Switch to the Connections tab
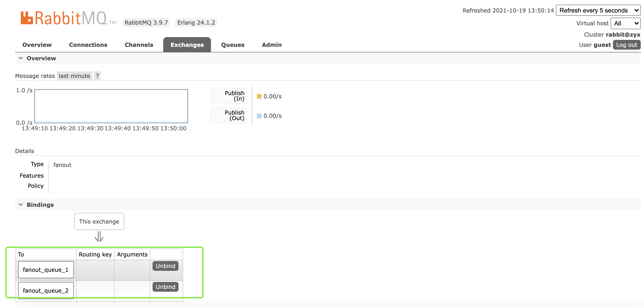This screenshot has width=644, height=307. 88,45
